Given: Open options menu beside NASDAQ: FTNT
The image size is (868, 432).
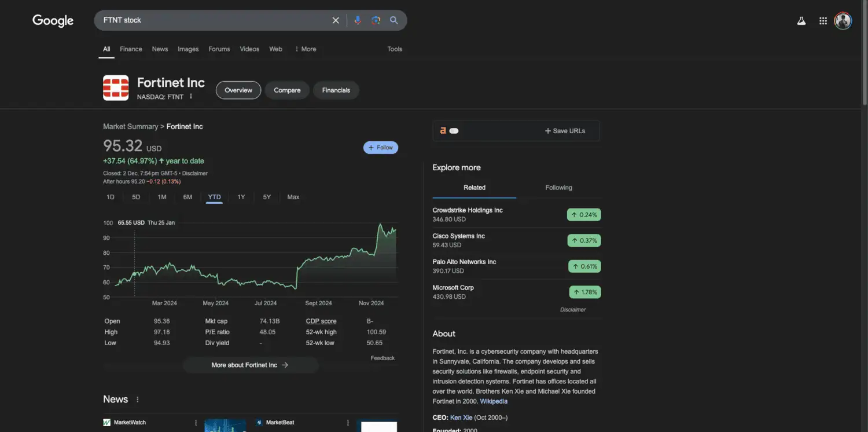Looking at the screenshot, I should click(x=191, y=97).
